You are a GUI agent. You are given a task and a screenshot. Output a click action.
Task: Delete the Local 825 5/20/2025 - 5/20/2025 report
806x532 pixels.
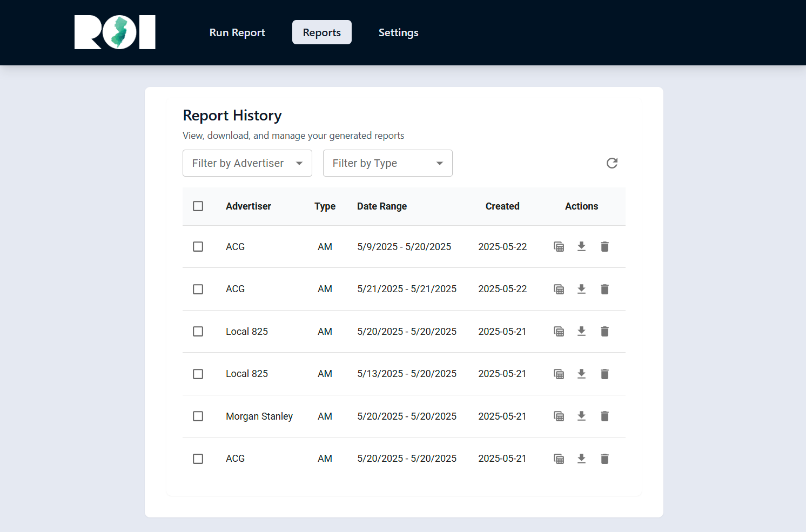604,331
